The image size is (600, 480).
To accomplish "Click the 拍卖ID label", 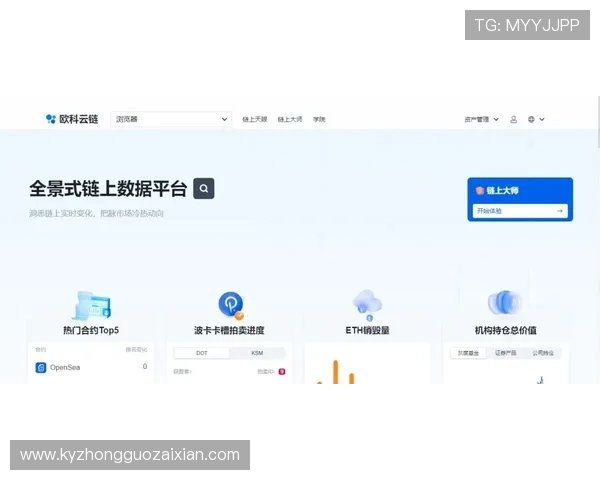I will tap(266, 371).
